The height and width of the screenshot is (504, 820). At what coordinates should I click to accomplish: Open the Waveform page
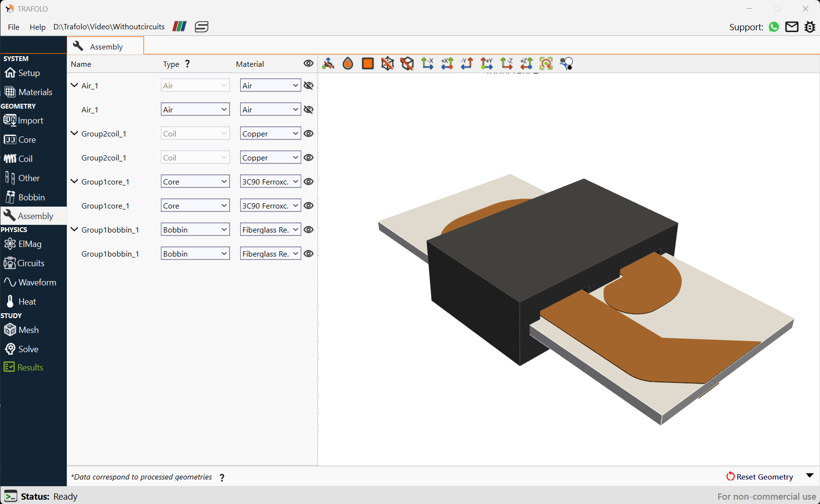33,283
